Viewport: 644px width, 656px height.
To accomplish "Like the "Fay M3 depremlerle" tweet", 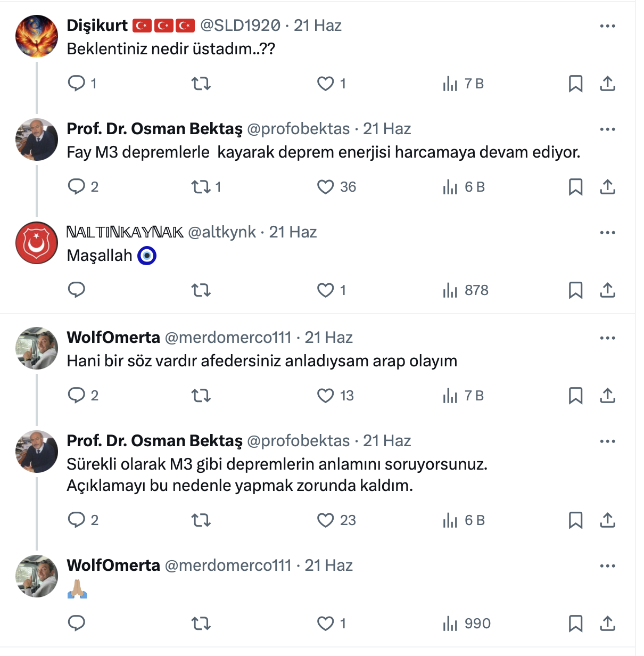I will pos(325,187).
